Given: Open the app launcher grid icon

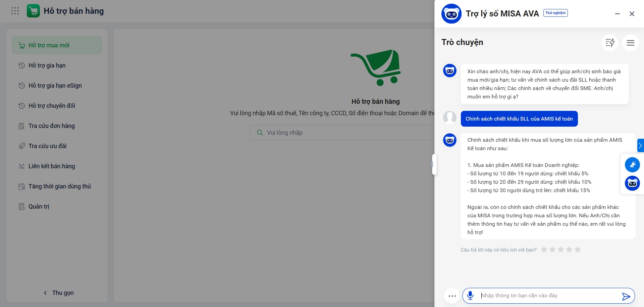Looking at the screenshot, I should coord(15,11).
